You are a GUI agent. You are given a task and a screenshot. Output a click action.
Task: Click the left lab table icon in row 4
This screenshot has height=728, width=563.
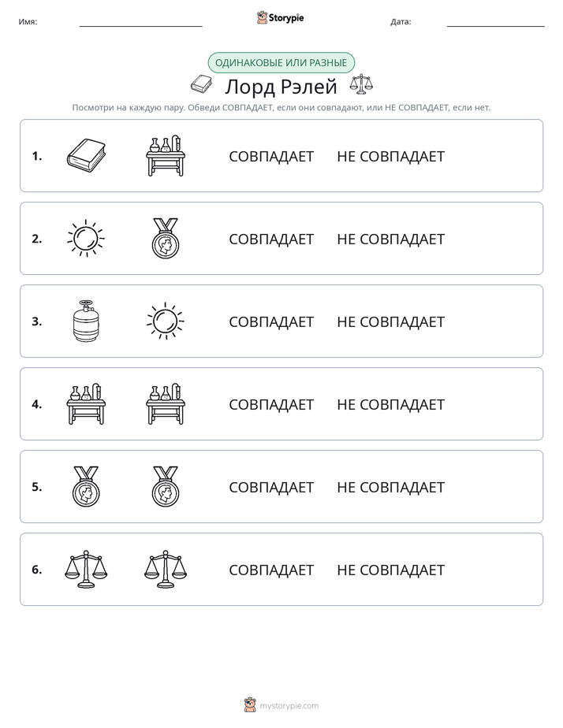pyautogui.click(x=86, y=404)
